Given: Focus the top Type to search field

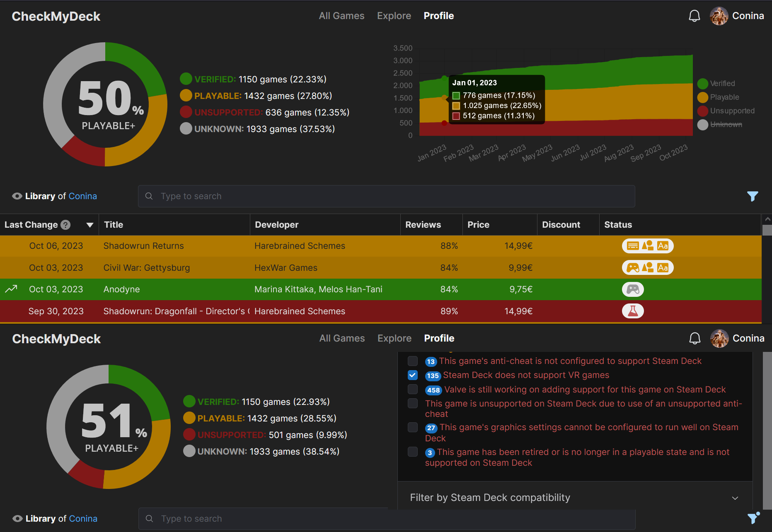Looking at the screenshot, I should point(386,196).
